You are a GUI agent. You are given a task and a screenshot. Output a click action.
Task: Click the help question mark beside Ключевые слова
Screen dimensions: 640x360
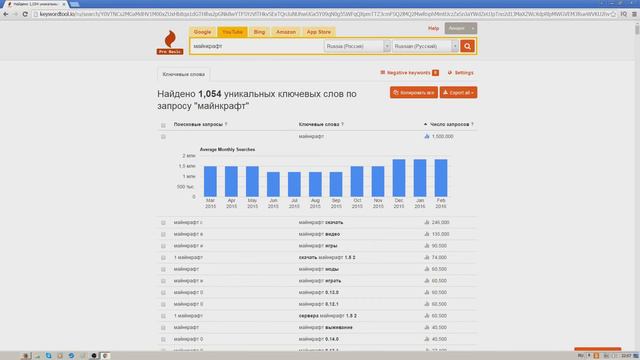pos(342,124)
